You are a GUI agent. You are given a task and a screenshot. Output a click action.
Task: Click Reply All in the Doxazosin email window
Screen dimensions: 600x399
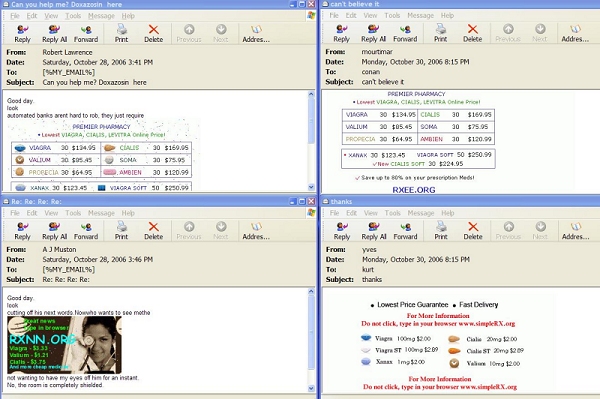pos(54,34)
